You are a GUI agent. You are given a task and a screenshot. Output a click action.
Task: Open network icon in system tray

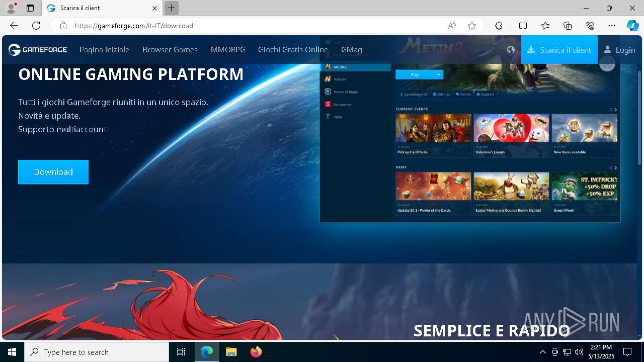(567, 352)
